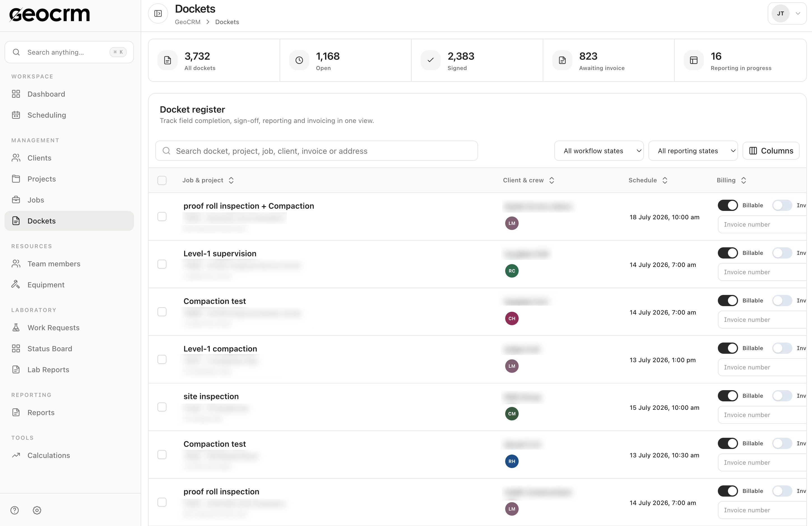Open help via question mark icon
Viewport: 812px width, 526px height.
[15, 510]
